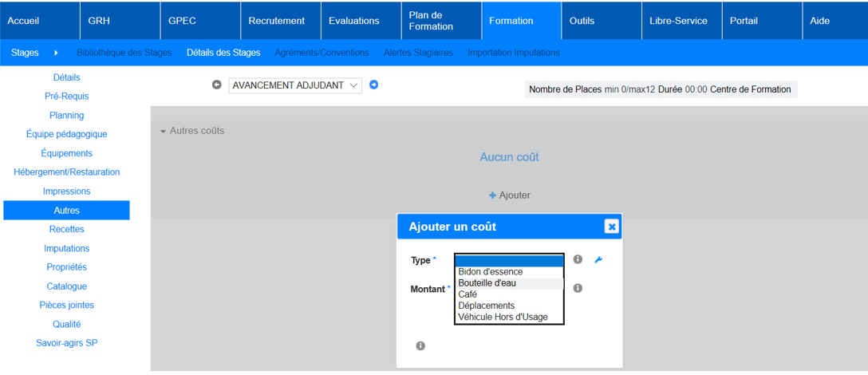868x375 pixels.
Task: Close the Ajouter un coût dialog
Action: coord(611,227)
